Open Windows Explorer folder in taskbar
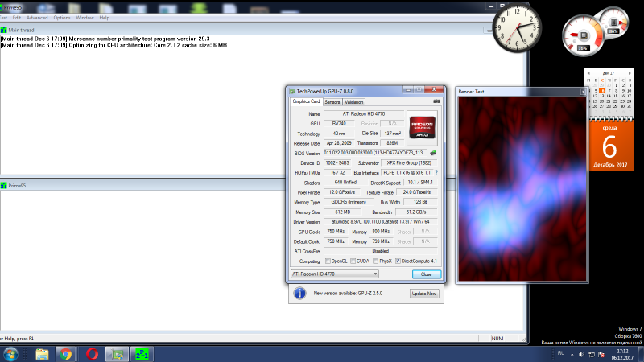Image resolution: width=644 pixels, height=362 pixels. (x=42, y=352)
